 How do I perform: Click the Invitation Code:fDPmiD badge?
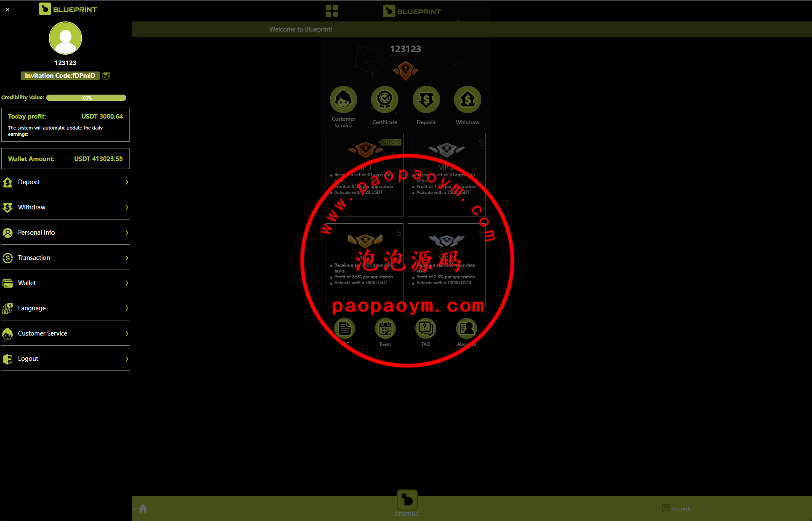[x=60, y=76]
